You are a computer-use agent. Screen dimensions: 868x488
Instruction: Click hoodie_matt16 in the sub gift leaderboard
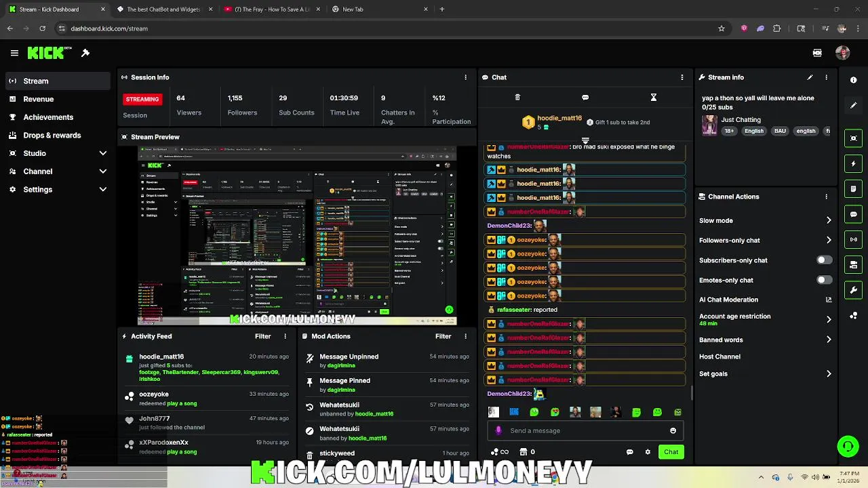[x=559, y=118]
